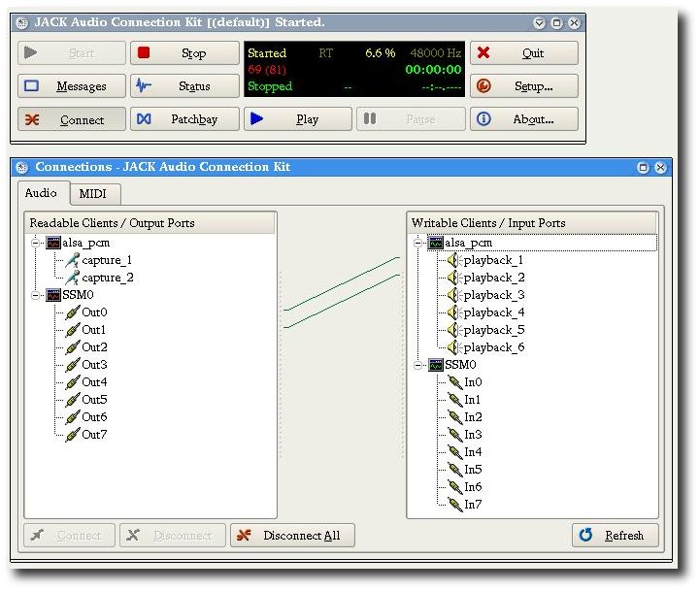
Task: Click the Out1 jack plug icon
Action: (x=72, y=330)
